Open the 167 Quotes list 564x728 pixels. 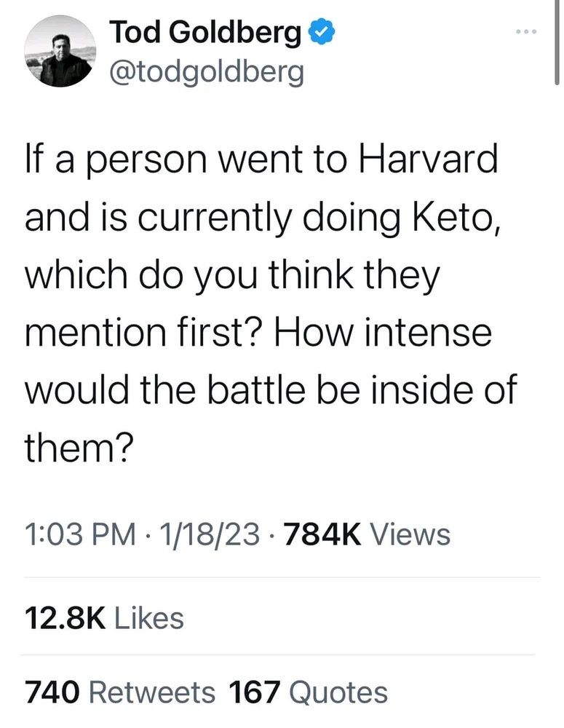(x=308, y=692)
